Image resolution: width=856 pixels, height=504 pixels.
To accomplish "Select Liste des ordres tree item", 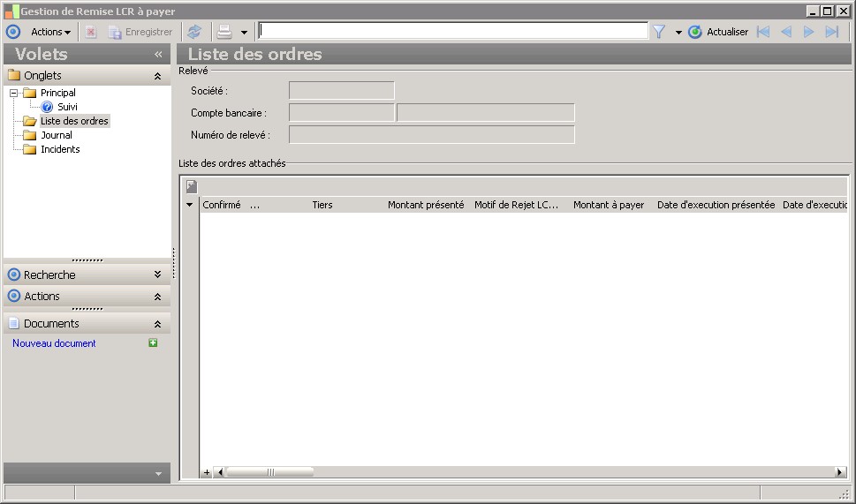I will [74, 121].
